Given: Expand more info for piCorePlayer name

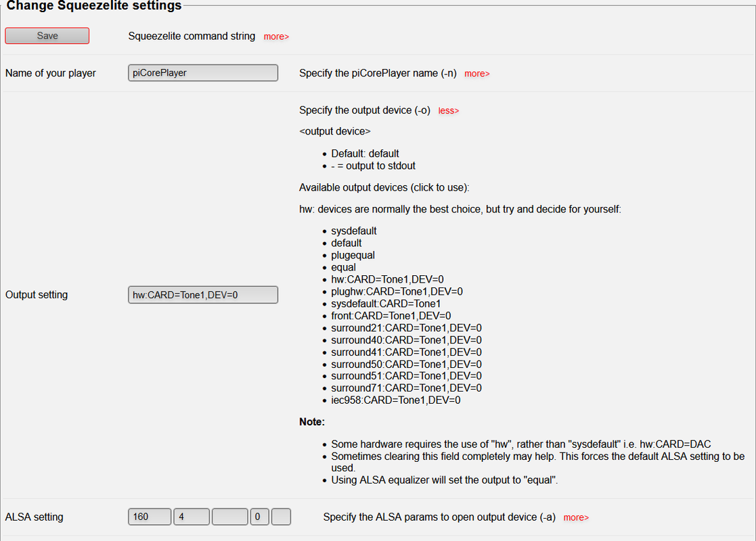Looking at the screenshot, I should click(x=477, y=74).
